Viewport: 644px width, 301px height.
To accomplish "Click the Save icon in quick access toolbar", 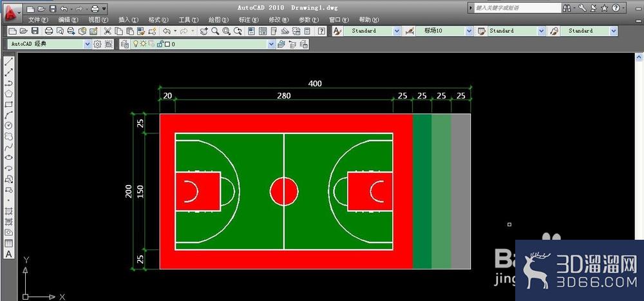I will [53, 8].
